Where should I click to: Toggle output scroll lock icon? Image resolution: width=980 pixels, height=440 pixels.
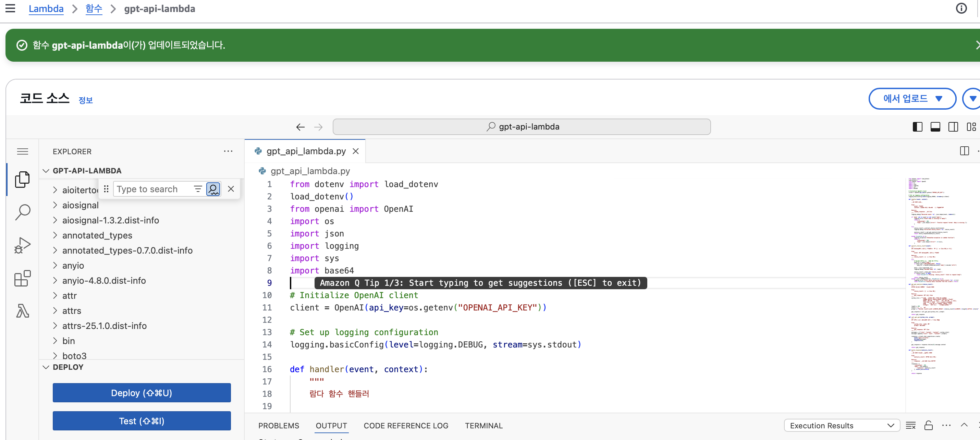coord(928,426)
